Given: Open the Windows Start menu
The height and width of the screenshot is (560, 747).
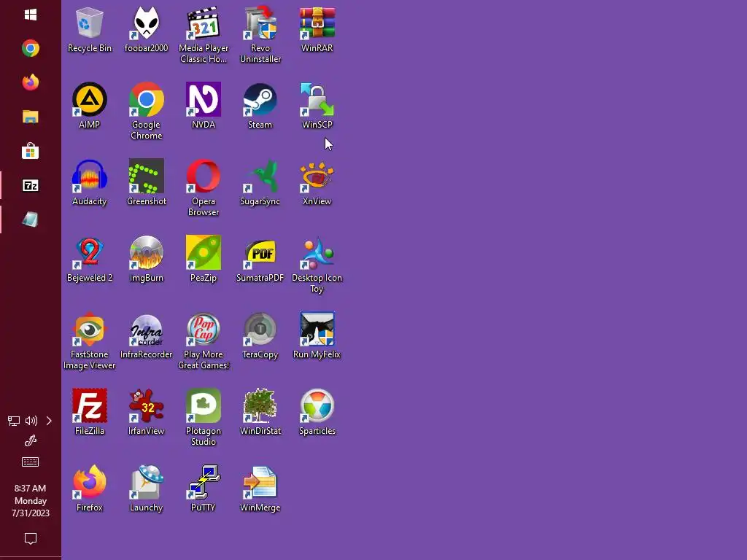Looking at the screenshot, I should (x=31, y=15).
